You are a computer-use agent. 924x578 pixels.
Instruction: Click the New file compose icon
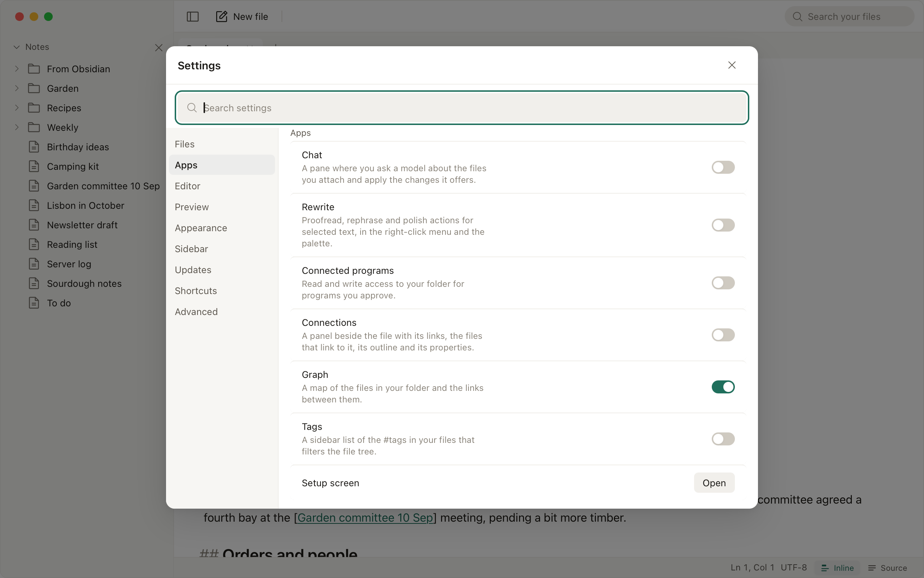(222, 17)
